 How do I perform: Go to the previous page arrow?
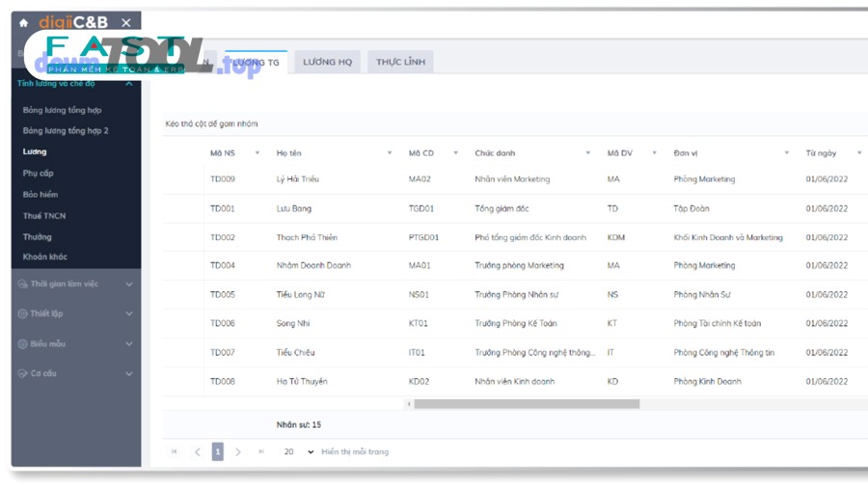197,451
